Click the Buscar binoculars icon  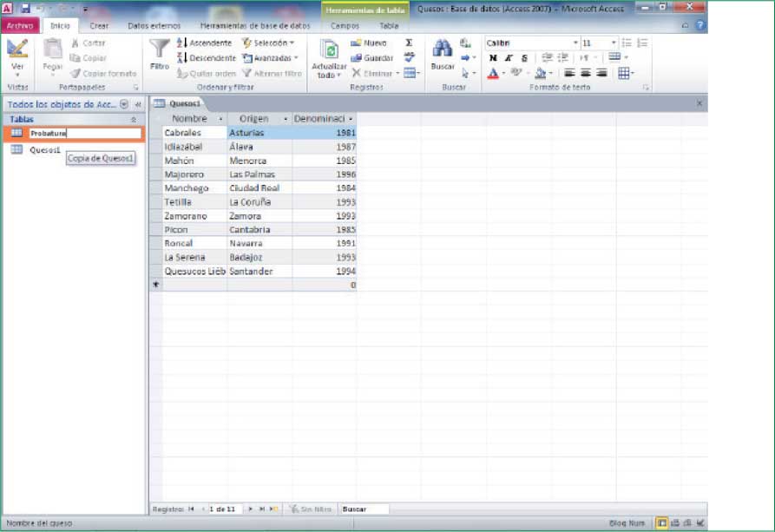(442, 49)
